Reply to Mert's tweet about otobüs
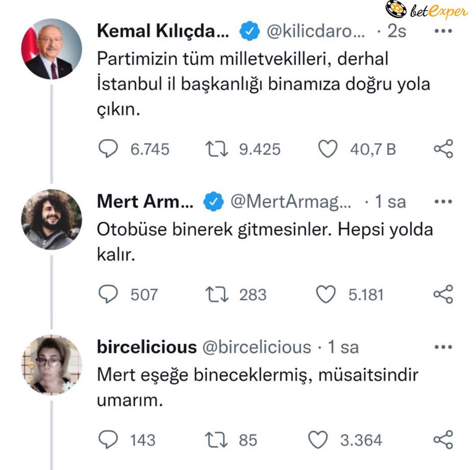The height and width of the screenshot is (470, 476). click(x=108, y=294)
